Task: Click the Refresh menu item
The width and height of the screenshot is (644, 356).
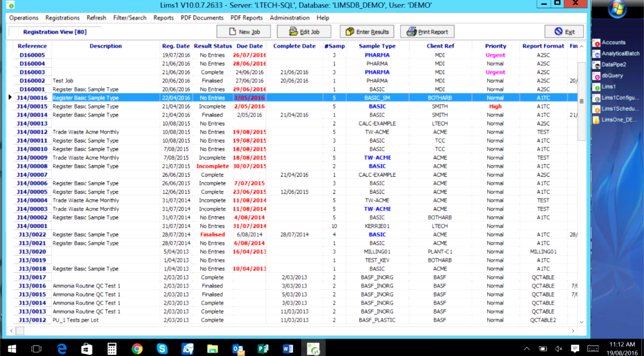Action: (x=96, y=18)
